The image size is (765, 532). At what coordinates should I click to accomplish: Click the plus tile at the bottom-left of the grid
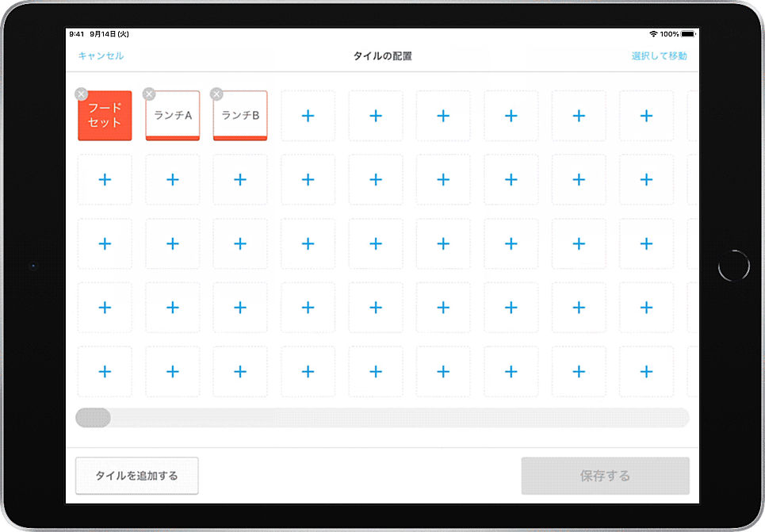pyautogui.click(x=105, y=371)
